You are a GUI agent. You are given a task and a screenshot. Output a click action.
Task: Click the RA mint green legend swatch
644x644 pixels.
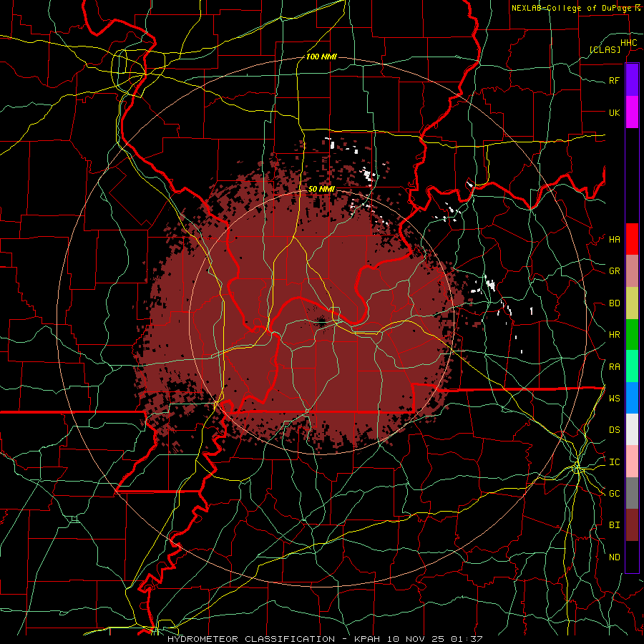pos(632,366)
